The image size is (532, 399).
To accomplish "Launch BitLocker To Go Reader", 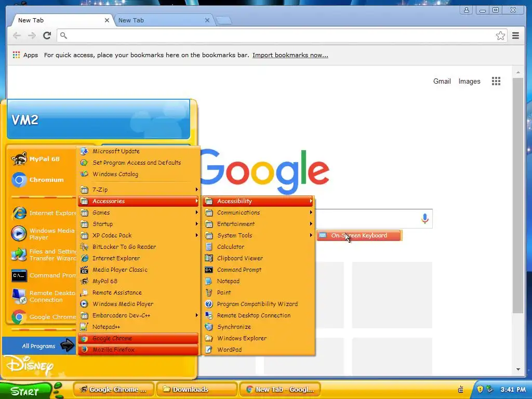I will coord(138,247).
